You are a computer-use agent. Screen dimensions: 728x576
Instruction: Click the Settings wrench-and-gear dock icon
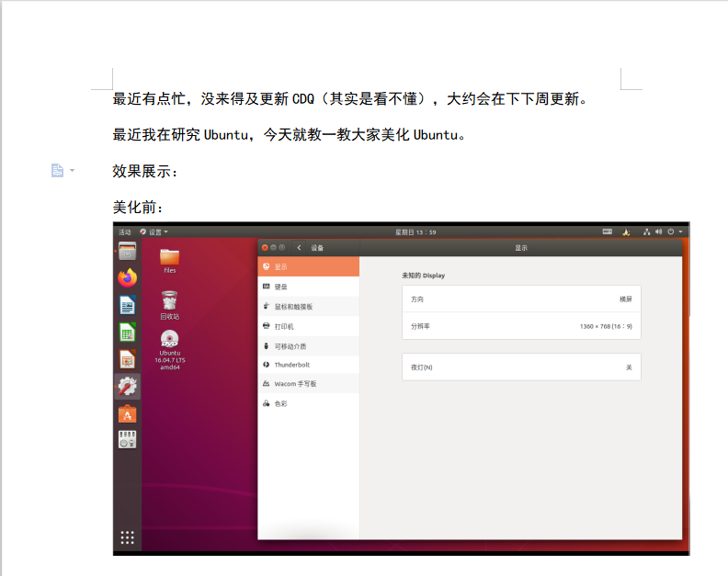click(x=127, y=386)
